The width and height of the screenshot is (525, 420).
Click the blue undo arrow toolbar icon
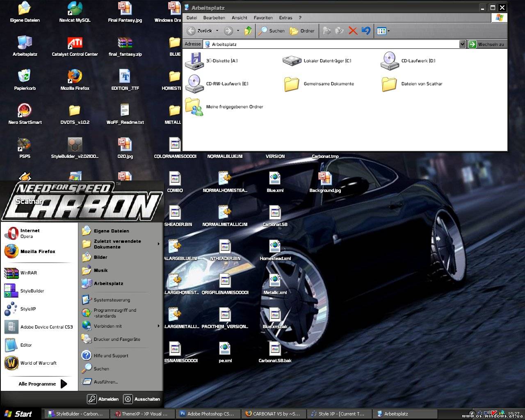366,31
